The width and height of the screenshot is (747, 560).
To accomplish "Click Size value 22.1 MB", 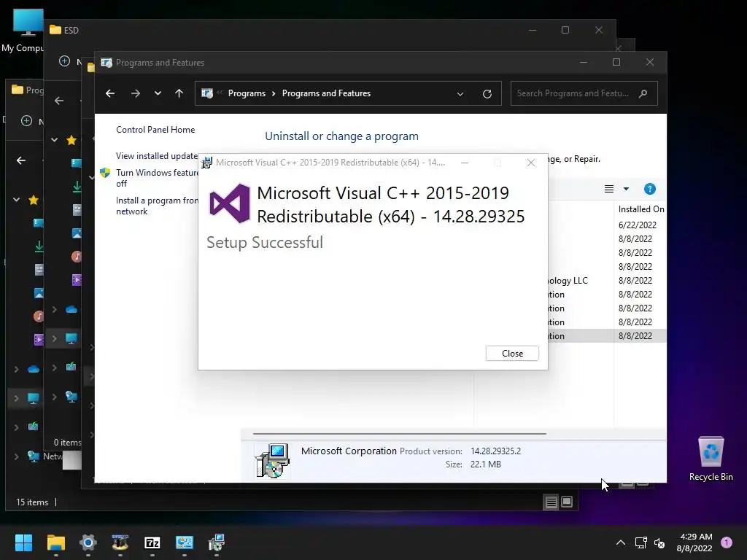I will pyautogui.click(x=485, y=464).
